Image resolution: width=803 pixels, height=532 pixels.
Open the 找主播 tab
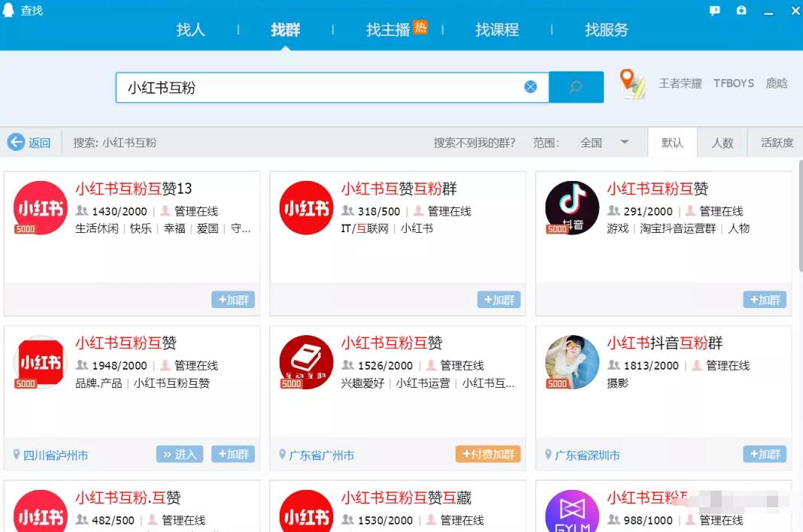pyautogui.click(x=388, y=30)
